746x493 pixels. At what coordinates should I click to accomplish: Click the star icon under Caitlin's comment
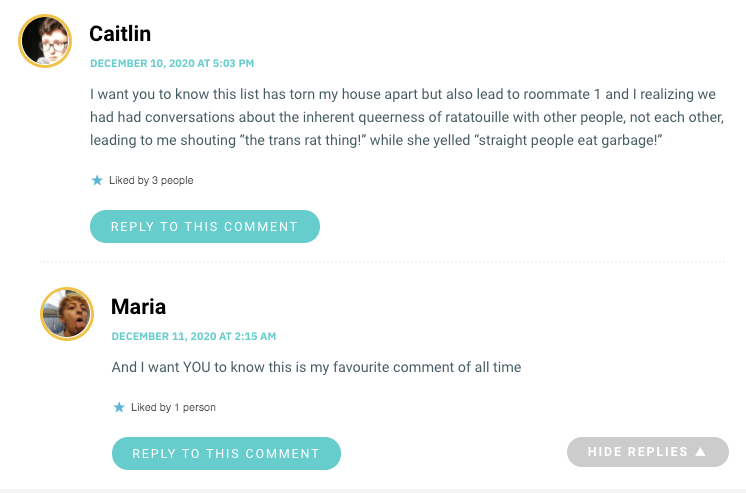tap(97, 180)
